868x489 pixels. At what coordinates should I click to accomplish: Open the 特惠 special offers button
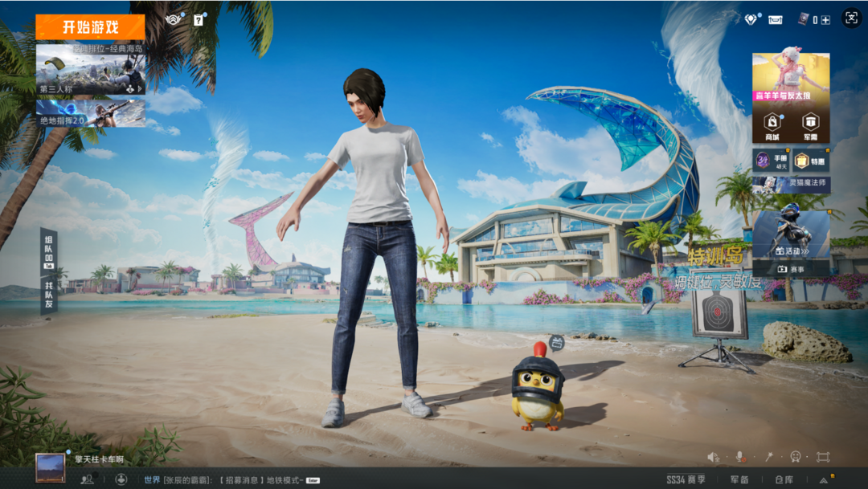811,161
